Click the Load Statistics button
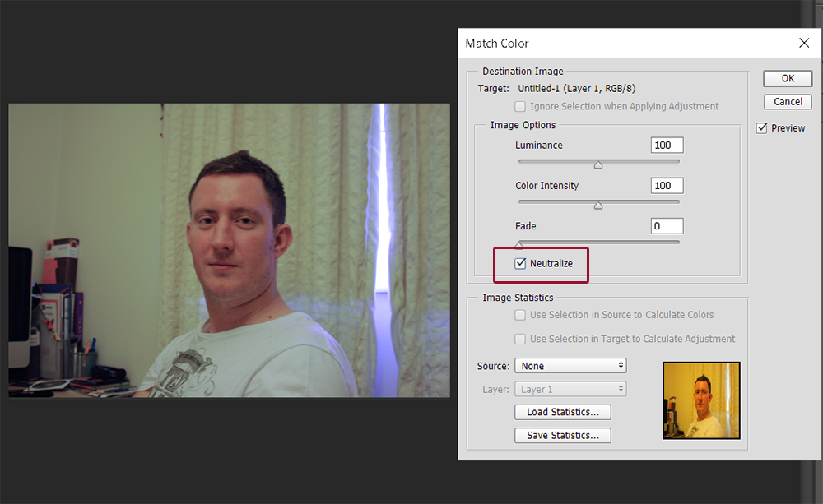This screenshot has height=504, width=823. (563, 412)
